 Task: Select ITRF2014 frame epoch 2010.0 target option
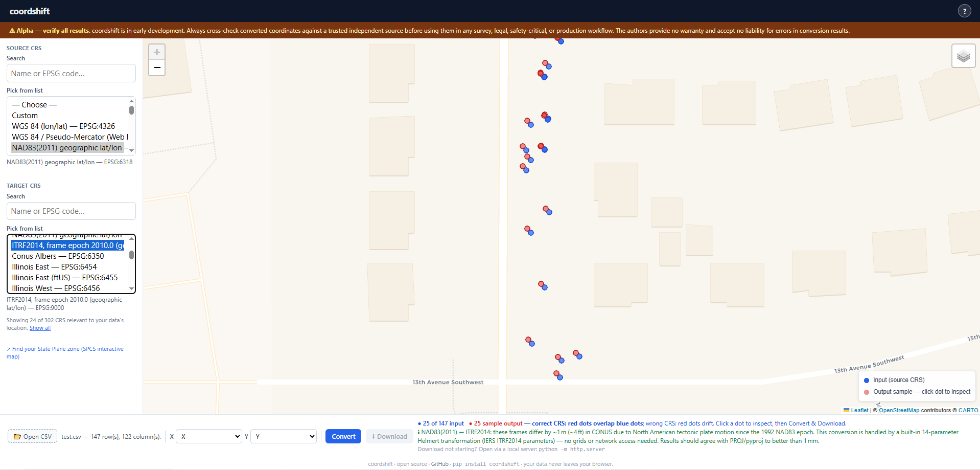point(67,245)
